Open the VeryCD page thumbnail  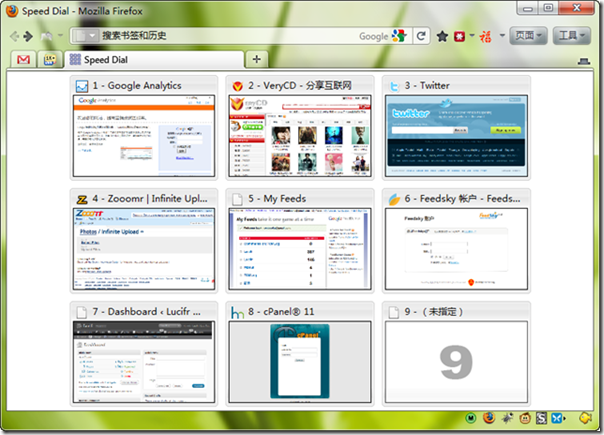pyautogui.click(x=300, y=136)
